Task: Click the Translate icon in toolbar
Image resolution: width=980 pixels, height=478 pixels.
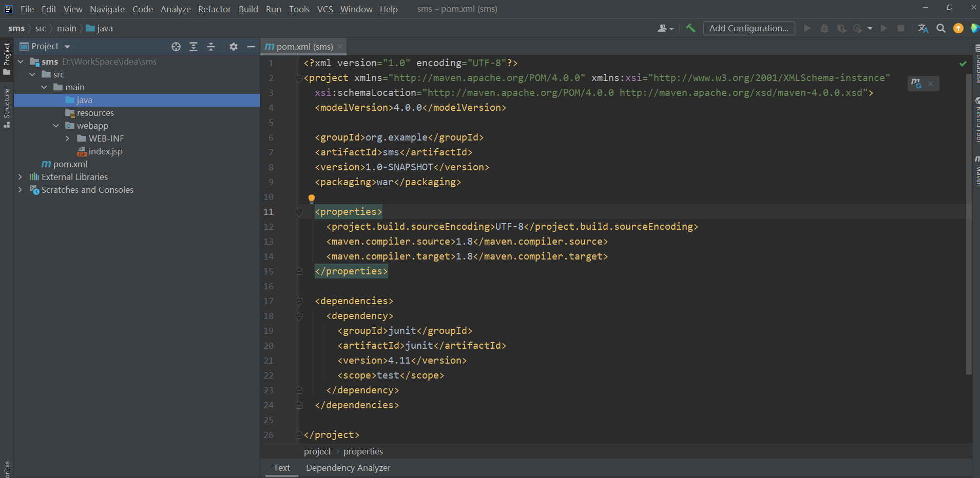Action: click(923, 28)
